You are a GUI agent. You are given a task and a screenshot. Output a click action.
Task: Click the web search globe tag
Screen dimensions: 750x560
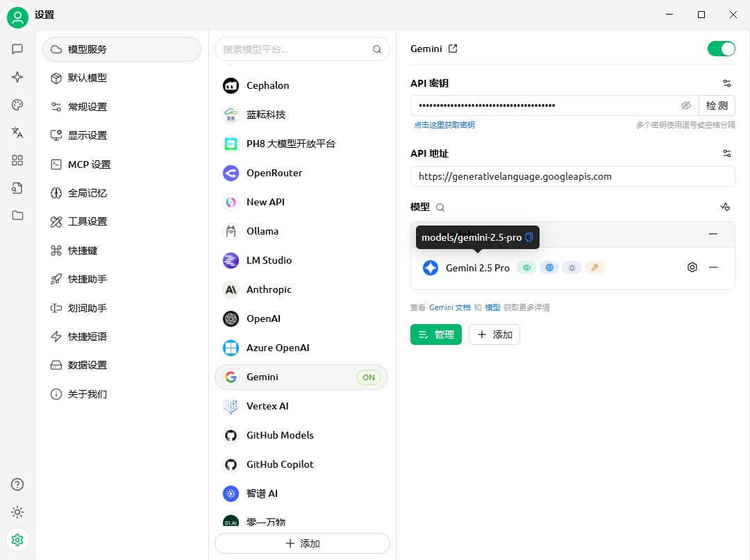(549, 268)
